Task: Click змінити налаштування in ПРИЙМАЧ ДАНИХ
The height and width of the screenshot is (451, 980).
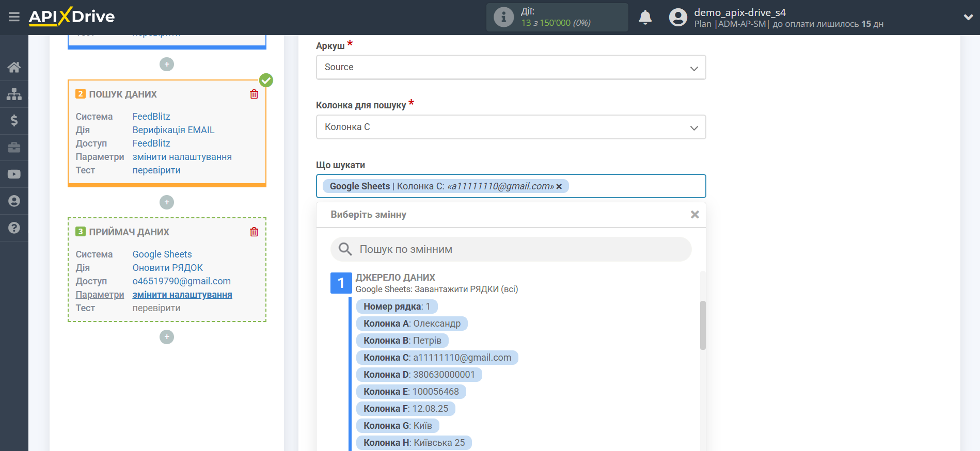Action: [182, 295]
